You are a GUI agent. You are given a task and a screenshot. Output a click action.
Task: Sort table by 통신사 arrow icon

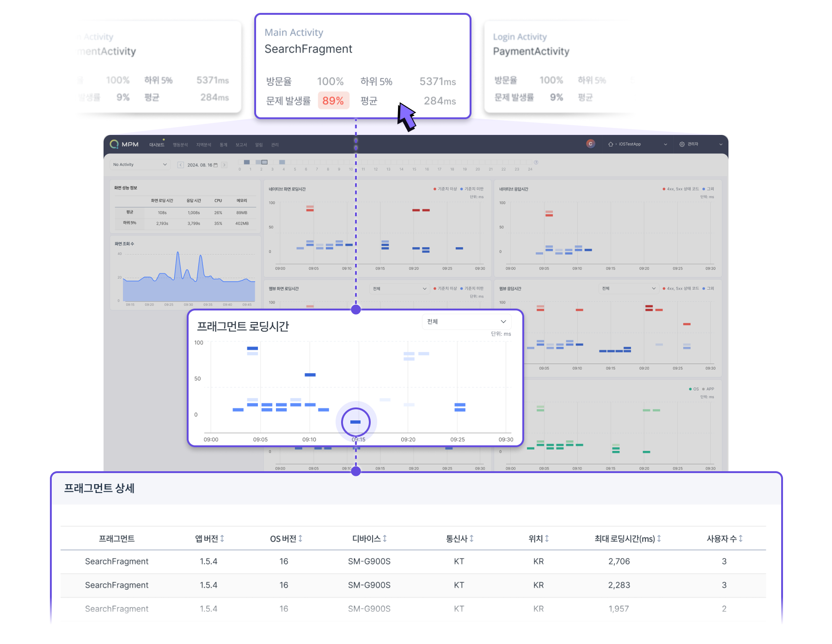tap(471, 539)
